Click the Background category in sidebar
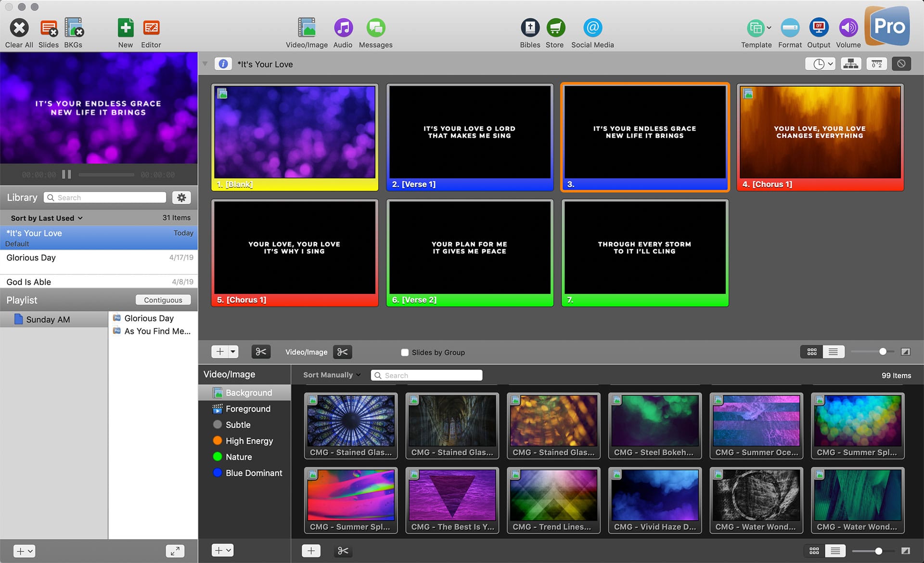This screenshot has height=563, width=924. (x=249, y=392)
